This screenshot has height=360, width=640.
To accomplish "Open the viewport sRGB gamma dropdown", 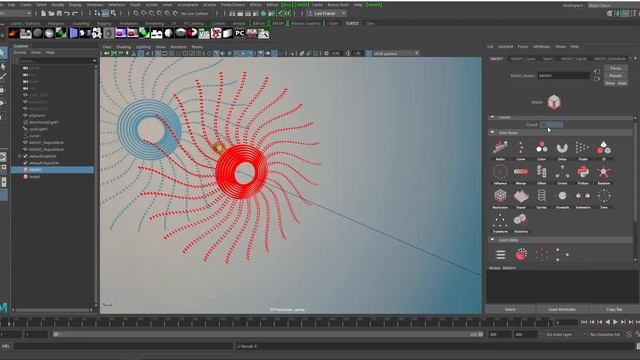I will coord(396,53).
